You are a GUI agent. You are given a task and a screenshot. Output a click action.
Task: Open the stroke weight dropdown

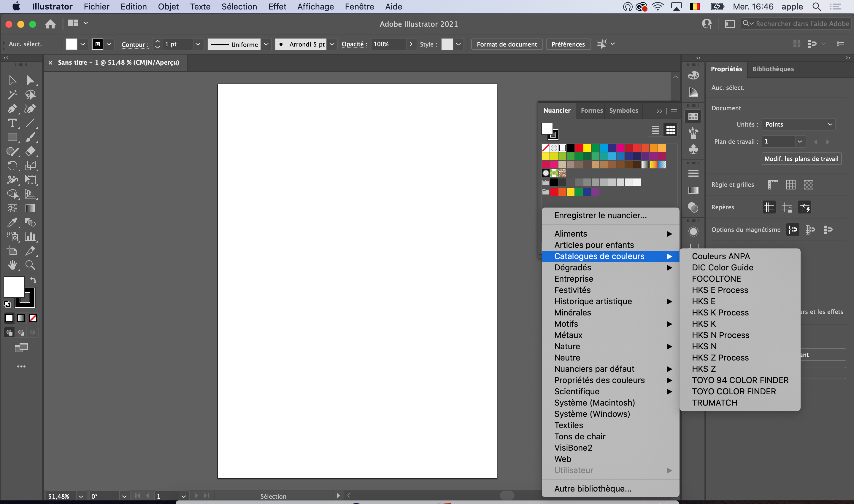click(x=198, y=44)
